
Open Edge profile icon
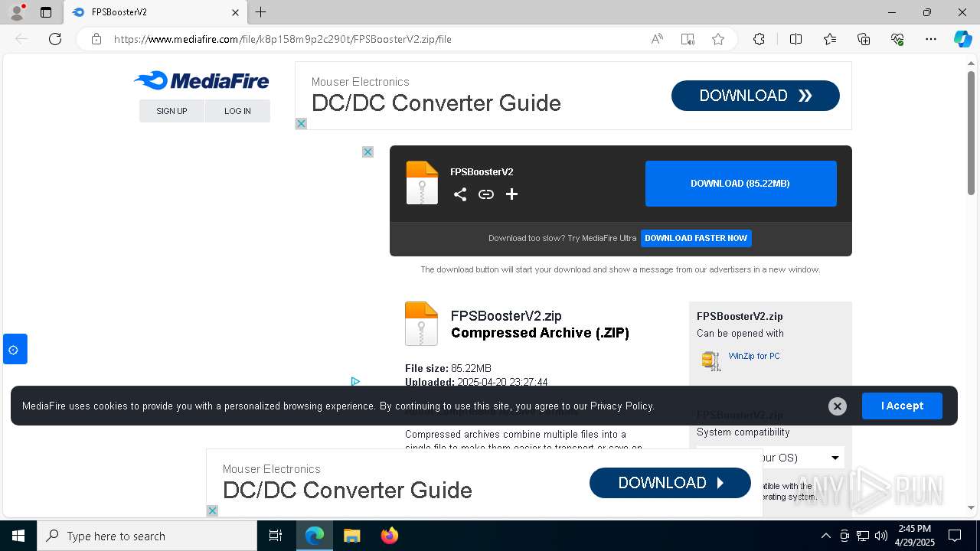pyautogui.click(x=17, y=12)
